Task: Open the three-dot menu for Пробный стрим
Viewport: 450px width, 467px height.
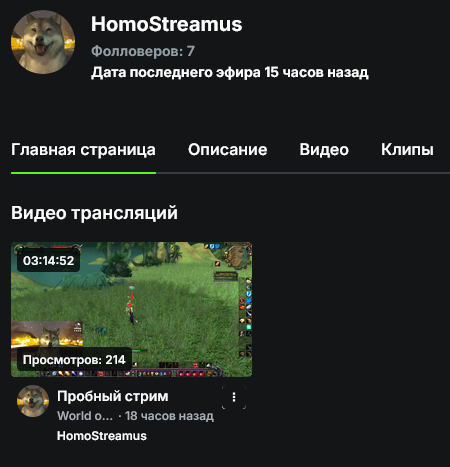Action: 234,397
